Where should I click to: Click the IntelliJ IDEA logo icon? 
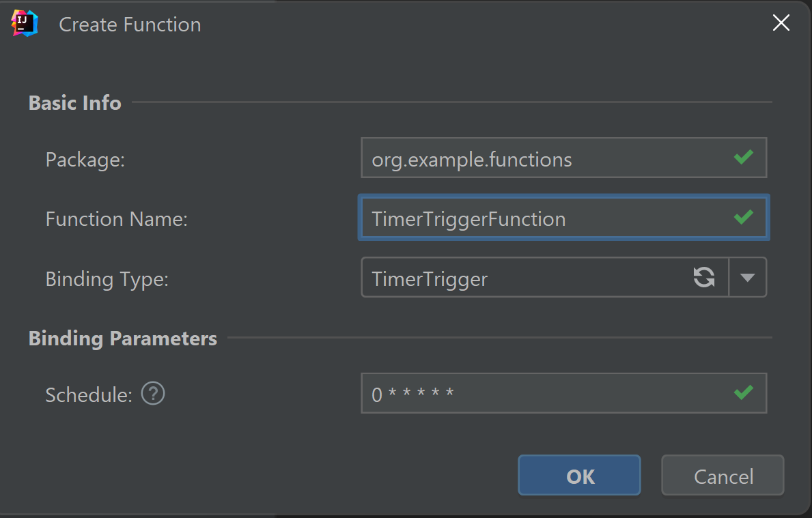(x=23, y=23)
